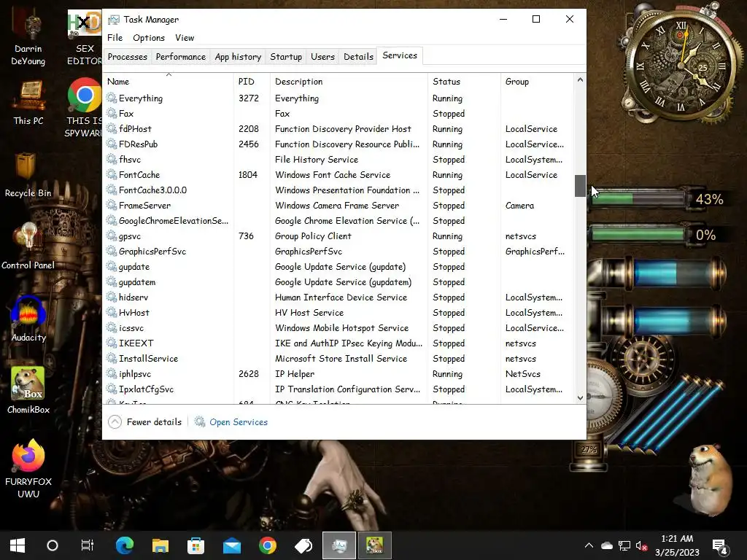Image resolution: width=747 pixels, height=560 pixels.
Task: Switch to the Performance tab
Action: pyautogui.click(x=181, y=57)
